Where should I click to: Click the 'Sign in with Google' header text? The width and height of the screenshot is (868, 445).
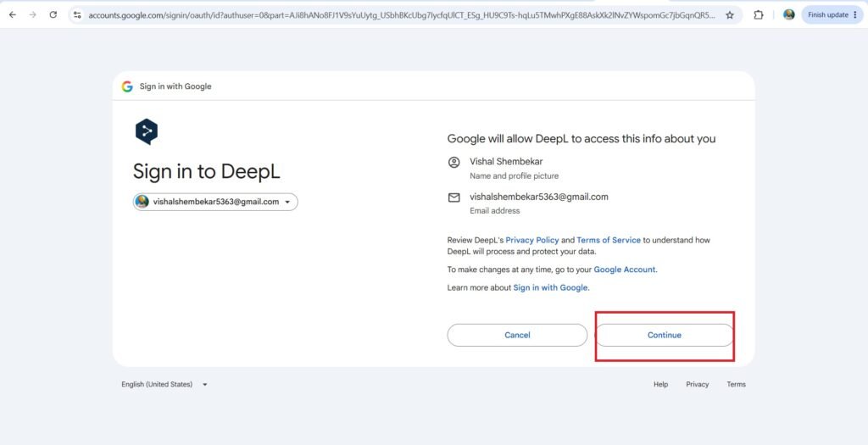[x=175, y=86]
